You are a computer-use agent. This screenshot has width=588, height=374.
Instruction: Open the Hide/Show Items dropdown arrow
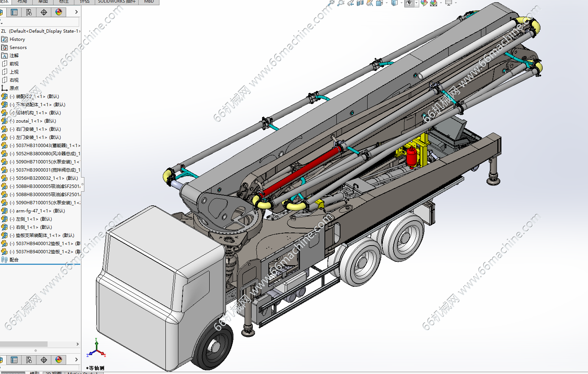(x=416, y=3)
